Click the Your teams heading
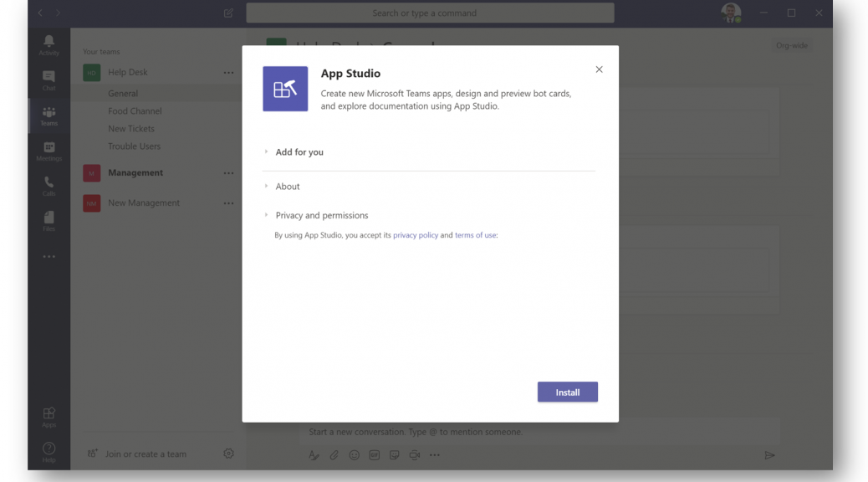Image resolution: width=868 pixels, height=482 pixels. pyautogui.click(x=101, y=52)
